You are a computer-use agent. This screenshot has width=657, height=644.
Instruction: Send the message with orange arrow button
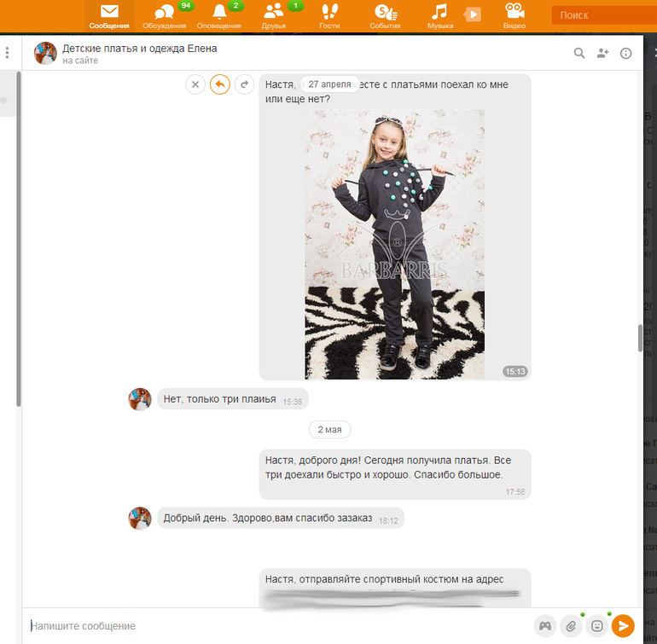click(624, 626)
